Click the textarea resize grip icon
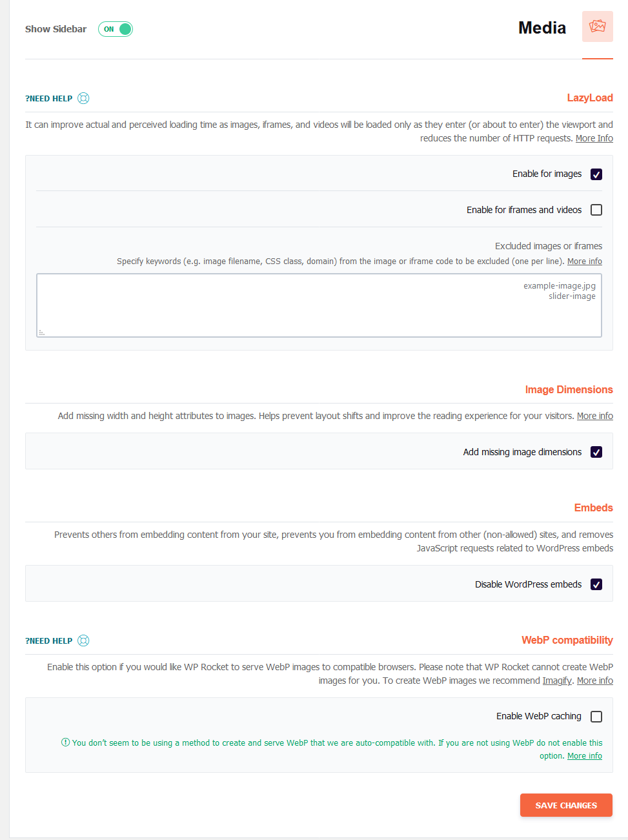628x840 pixels. pos(42,333)
